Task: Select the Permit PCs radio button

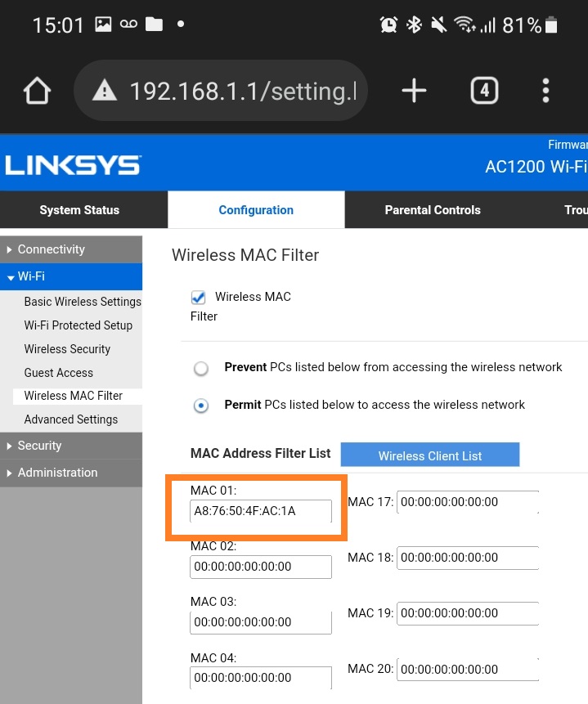Action: pos(201,406)
